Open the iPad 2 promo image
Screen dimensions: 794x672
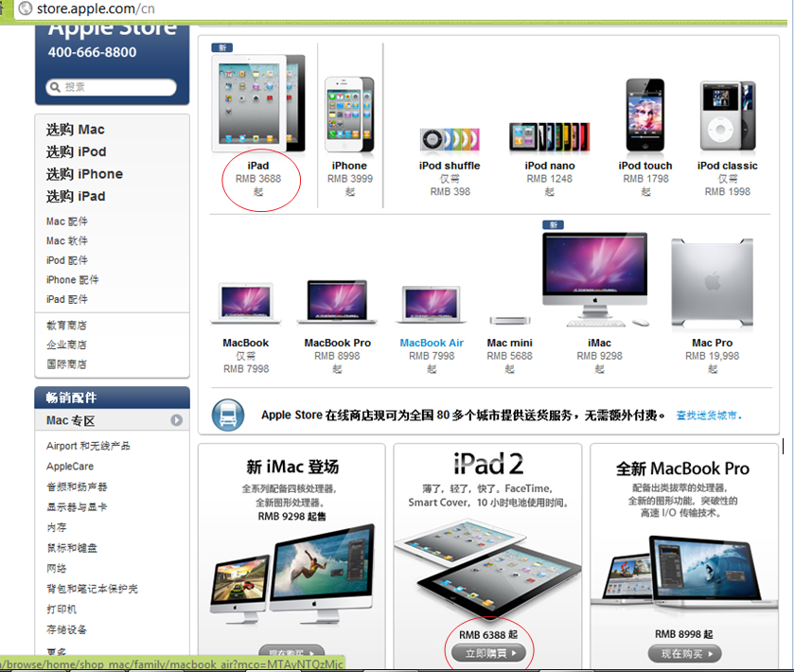point(488,568)
